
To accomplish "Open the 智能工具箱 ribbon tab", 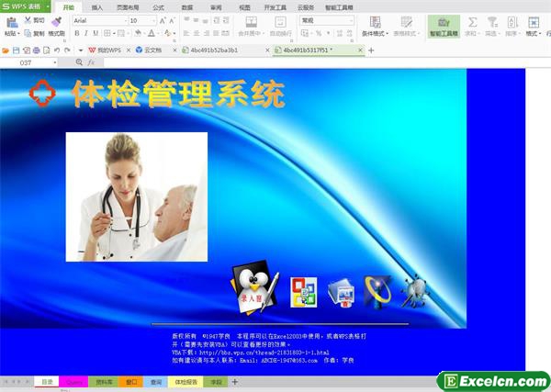I will 339,7.
